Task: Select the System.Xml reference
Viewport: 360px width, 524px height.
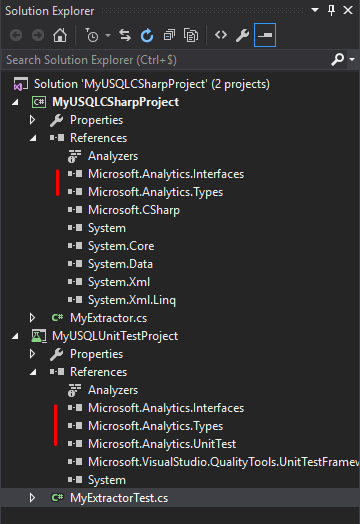Action: click(x=119, y=282)
